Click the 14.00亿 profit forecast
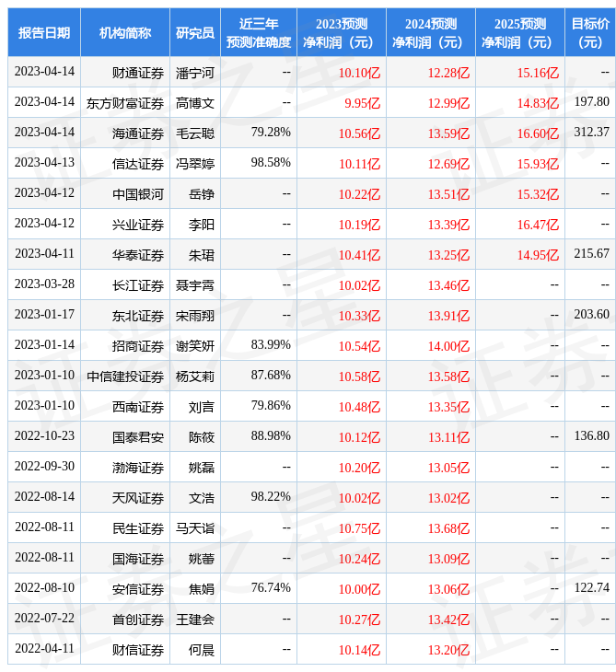Screen dimensions: 616x672 point(448,346)
